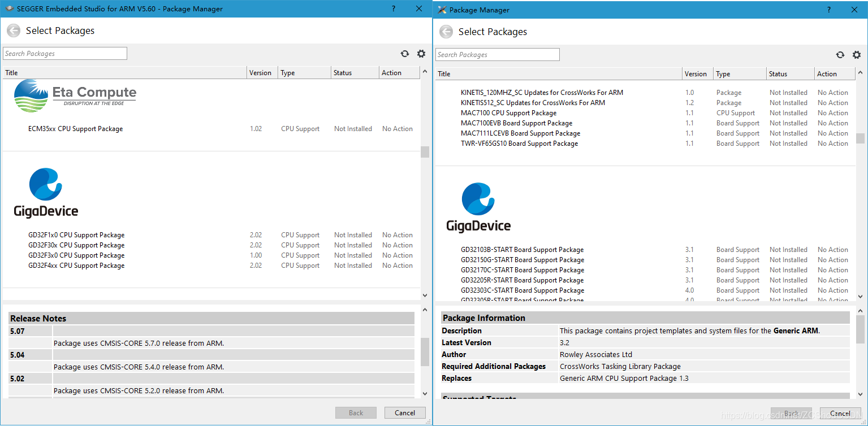Select TWR-VF65GS10 Board Support Package row

[645, 144]
